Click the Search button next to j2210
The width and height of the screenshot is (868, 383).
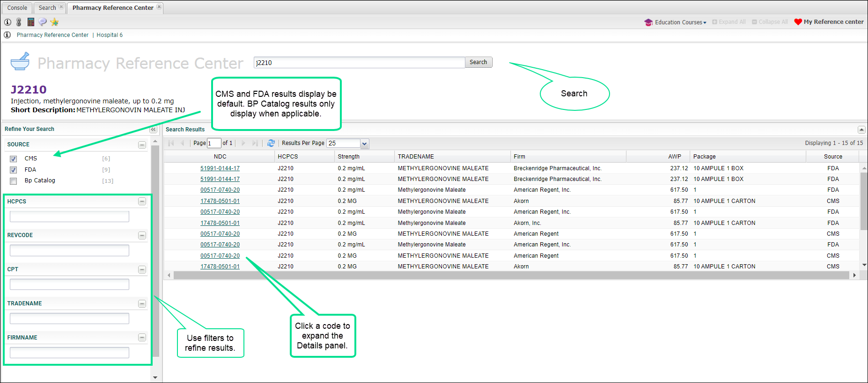click(478, 62)
